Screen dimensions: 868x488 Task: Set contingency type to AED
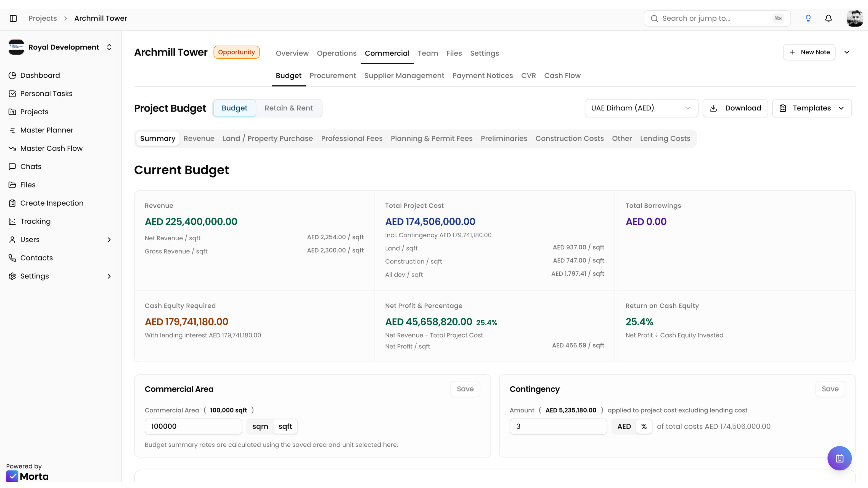624,426
